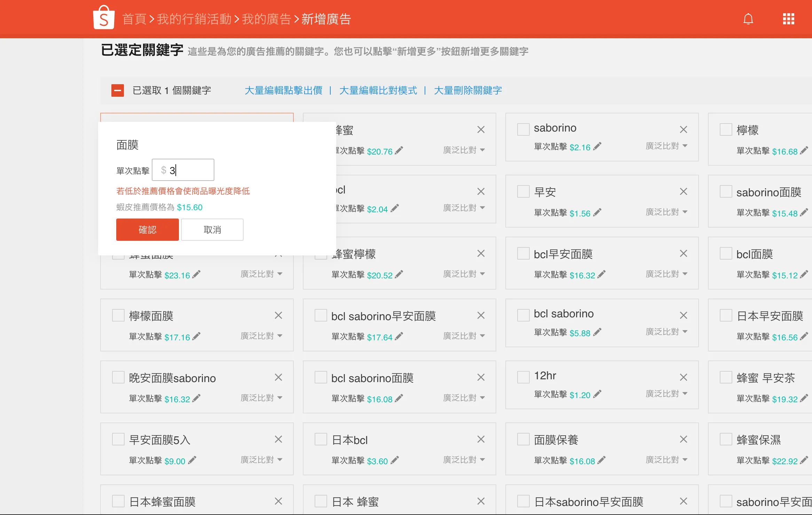Open 大量編輯比對模式

pos(378,90)
